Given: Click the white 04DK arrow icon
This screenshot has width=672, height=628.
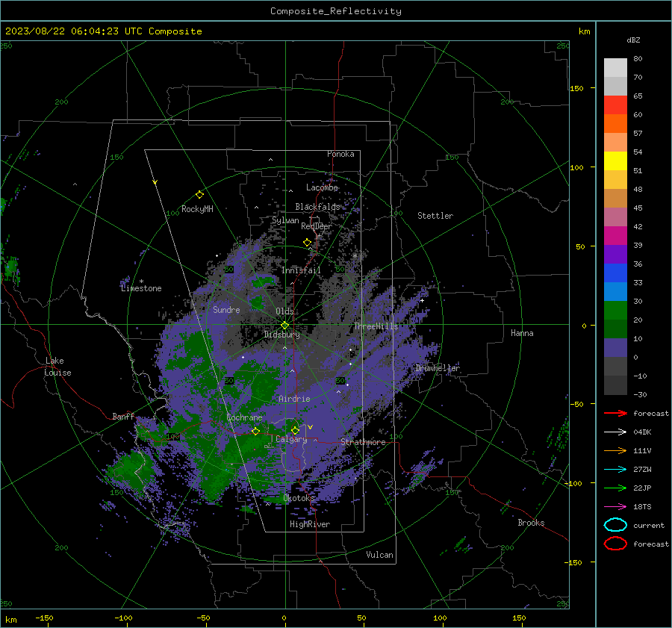Looking at the screenshot, I should (615, 432).
